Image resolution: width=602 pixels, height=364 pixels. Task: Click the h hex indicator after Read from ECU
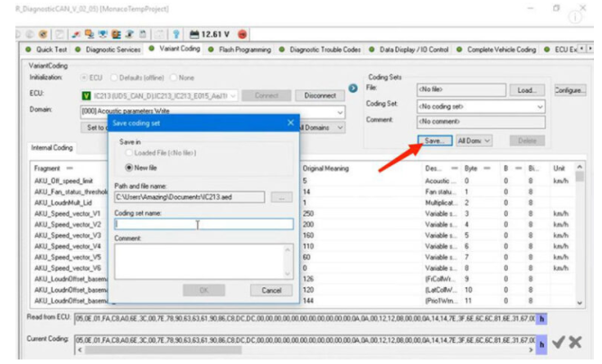coord(541,319)
